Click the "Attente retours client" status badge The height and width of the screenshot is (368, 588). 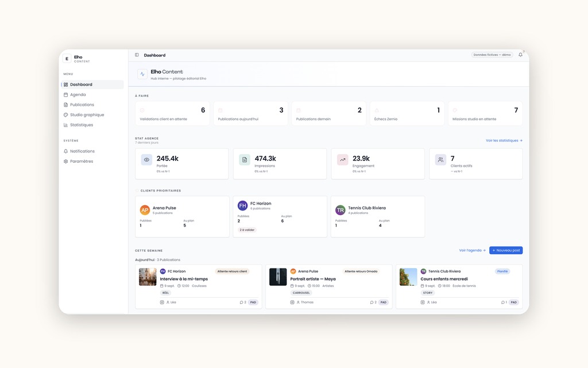(x=232, y=271)
